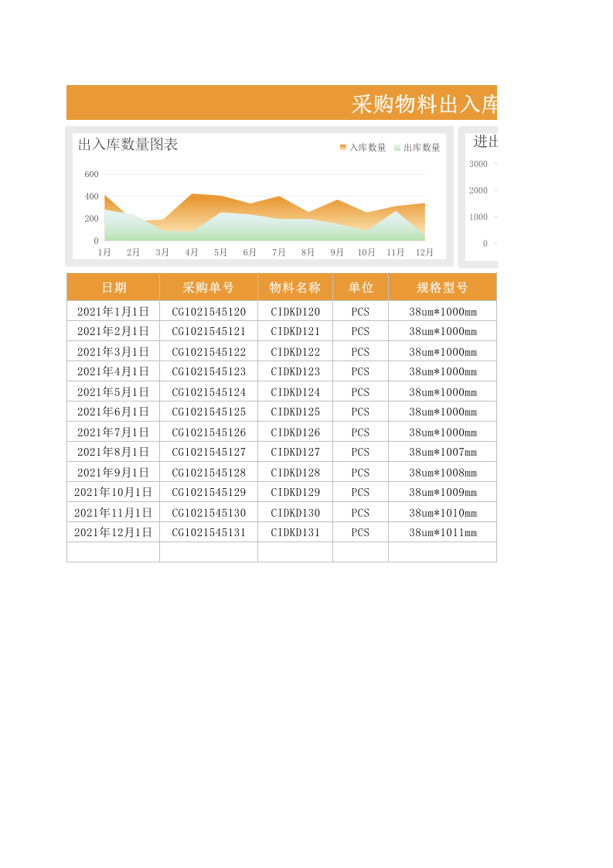Viewport: 613px width, 868px height.
Task: Click date cell 2021年10月1日
Action: [114, 492]
